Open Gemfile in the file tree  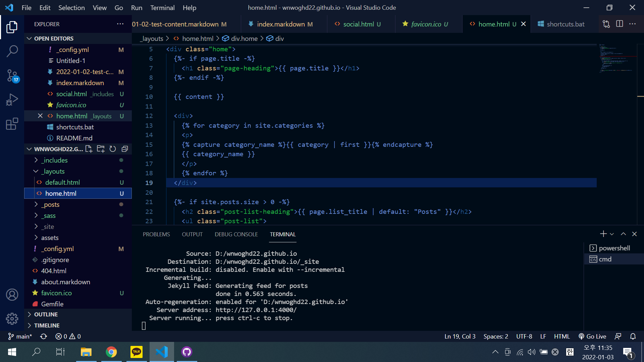click(78, 304)
